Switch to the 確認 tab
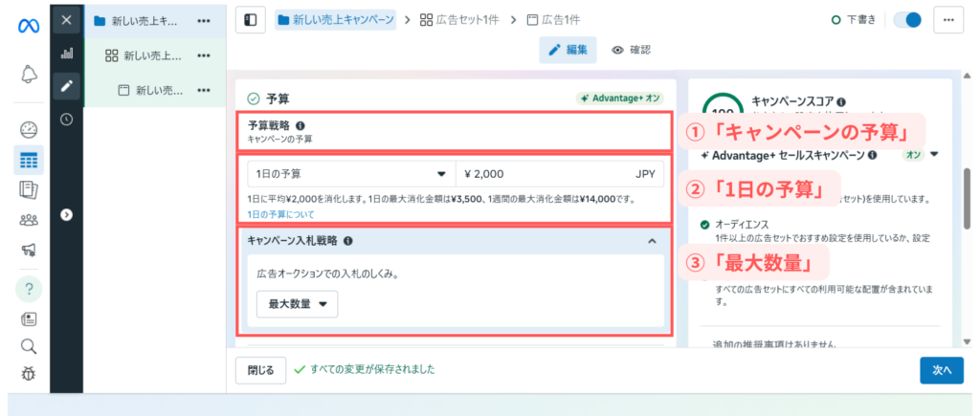The height and width of the screenshot is (416, 980). point(632,51)
